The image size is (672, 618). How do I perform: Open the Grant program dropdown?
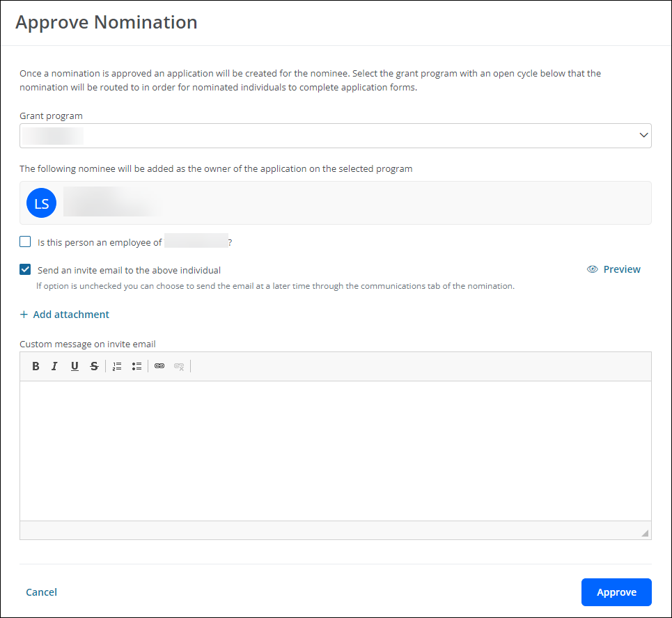point(336,136)
